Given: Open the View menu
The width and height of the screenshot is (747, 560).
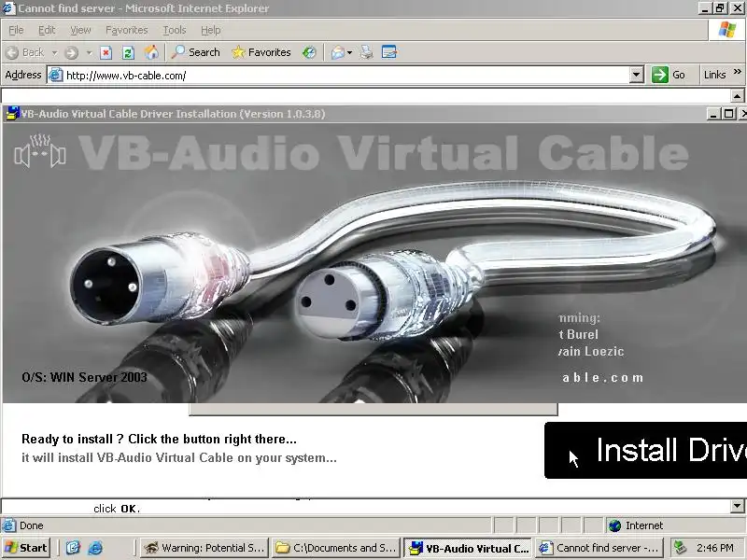Looking at the screenshot, I should (x=80, y=30).
